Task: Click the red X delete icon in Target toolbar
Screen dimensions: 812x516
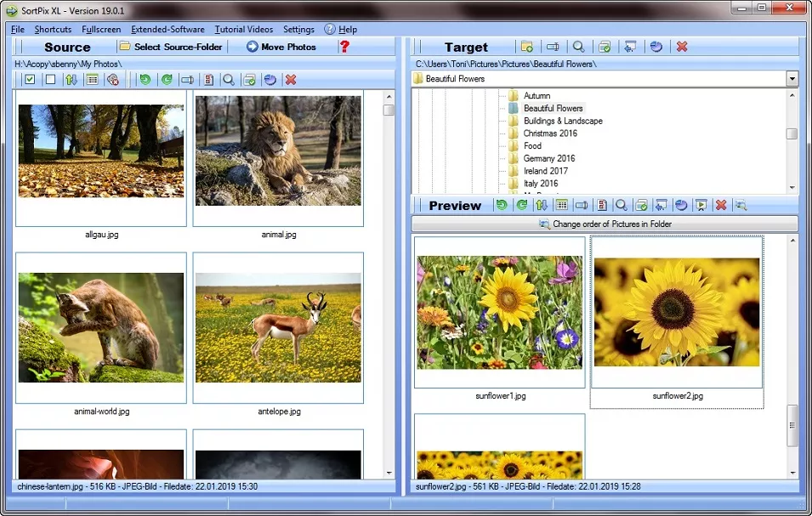Action: tap(682, 47)
